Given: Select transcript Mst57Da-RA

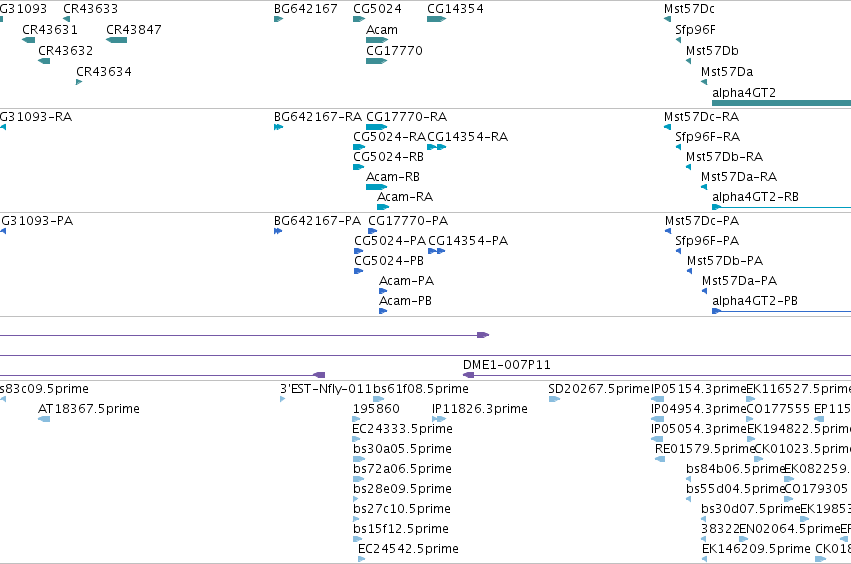Looking at the screenshot, I should pos(739,177).
